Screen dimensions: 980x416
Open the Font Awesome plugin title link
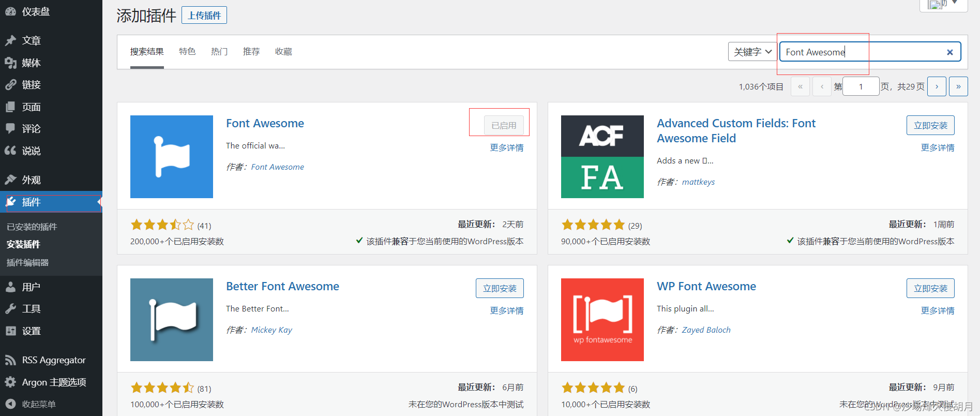click(x=265, y=123)
